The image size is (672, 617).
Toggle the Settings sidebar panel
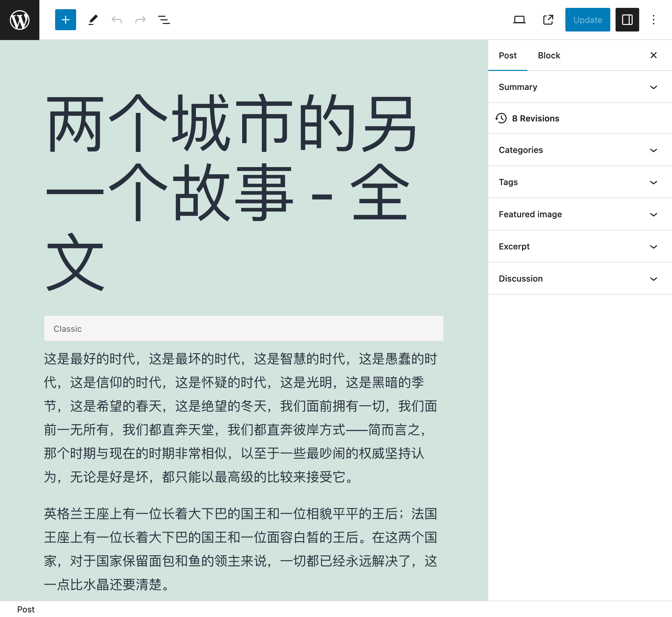coord(627,20)
